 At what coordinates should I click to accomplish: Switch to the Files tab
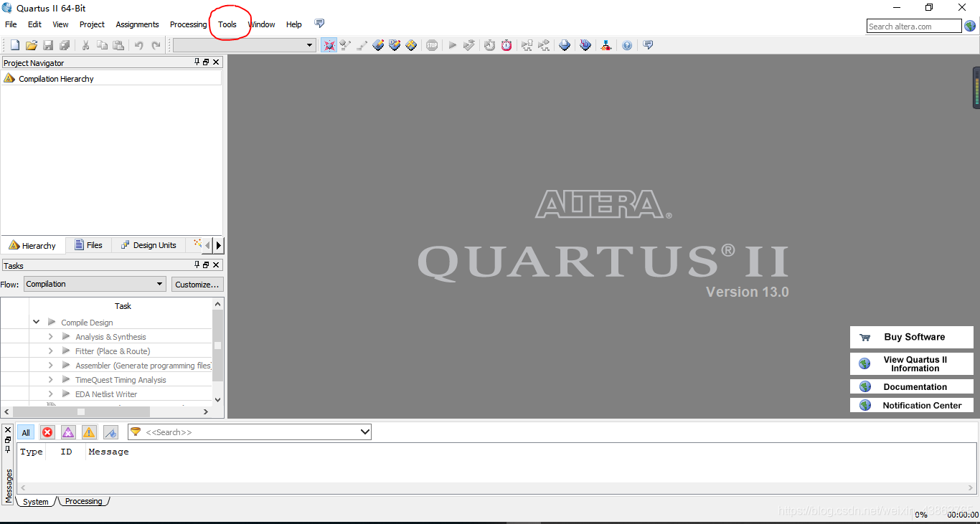[x=89, y=245]
